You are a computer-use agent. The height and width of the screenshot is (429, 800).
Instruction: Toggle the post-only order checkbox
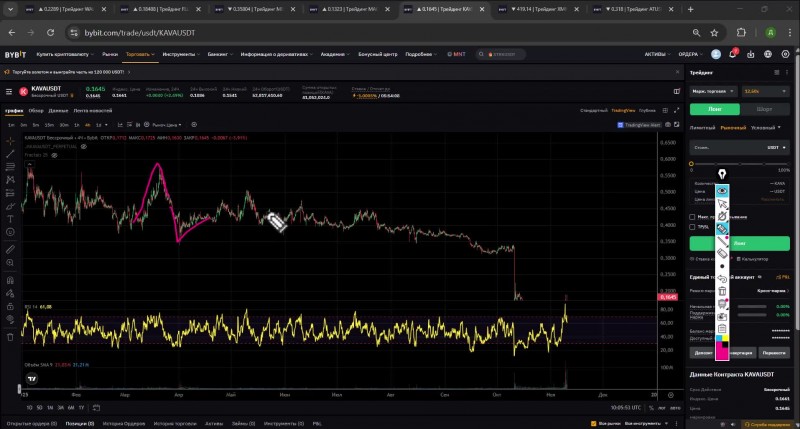click(x=693, y=216)
